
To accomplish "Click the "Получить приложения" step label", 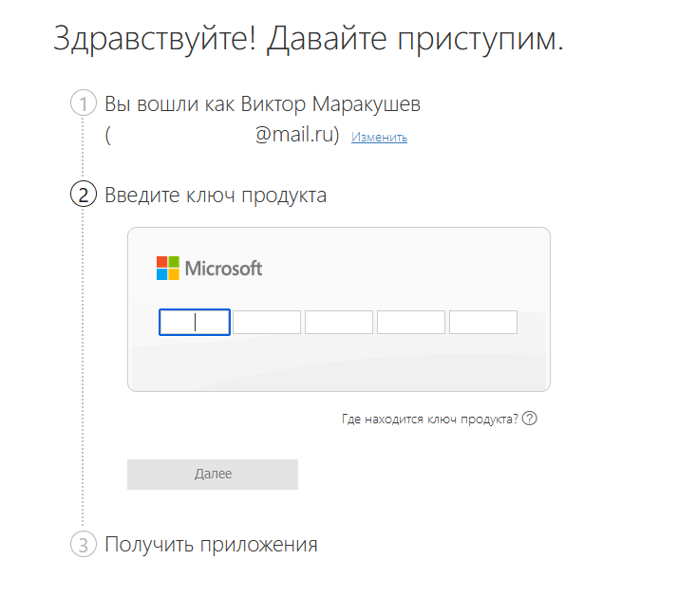I will [211, 545].
